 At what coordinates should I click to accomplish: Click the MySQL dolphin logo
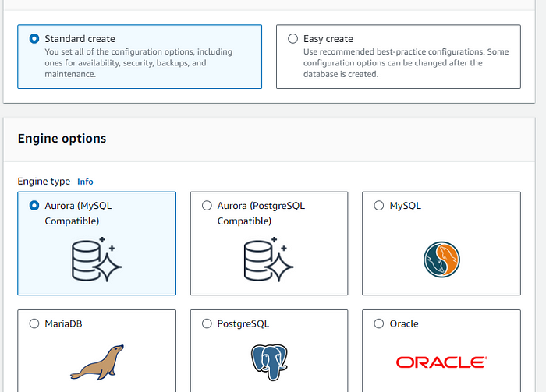pyautogui.click(x=441, y=260)
